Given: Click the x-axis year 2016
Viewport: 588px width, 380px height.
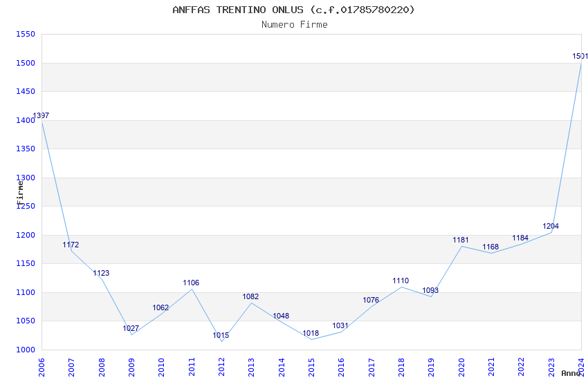Looking at the screenshot, I should tap(342, 368).
